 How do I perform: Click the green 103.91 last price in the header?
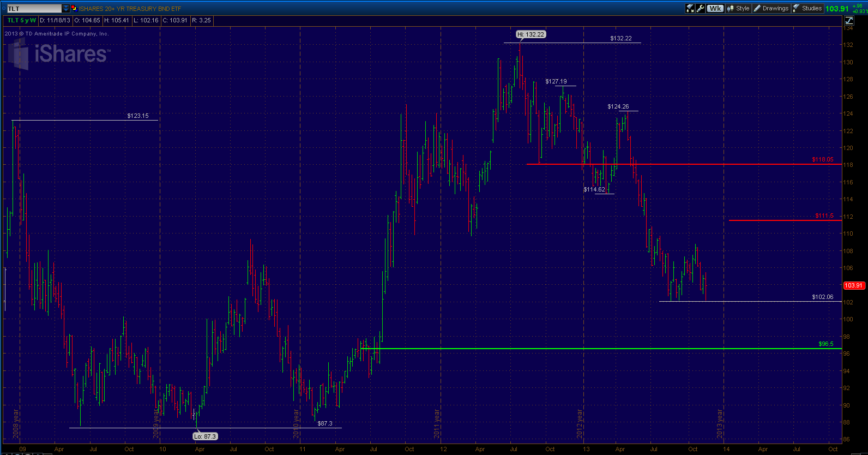click(837, 9)
